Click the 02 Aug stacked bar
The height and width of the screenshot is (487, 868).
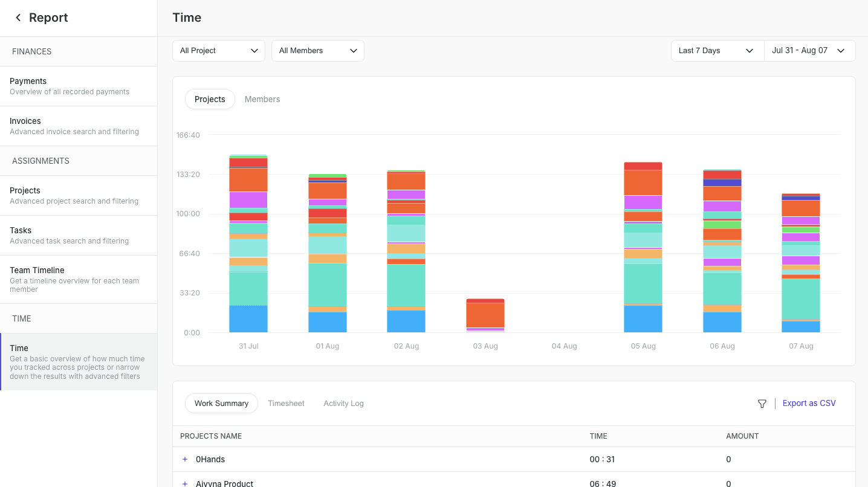(406, 251)
